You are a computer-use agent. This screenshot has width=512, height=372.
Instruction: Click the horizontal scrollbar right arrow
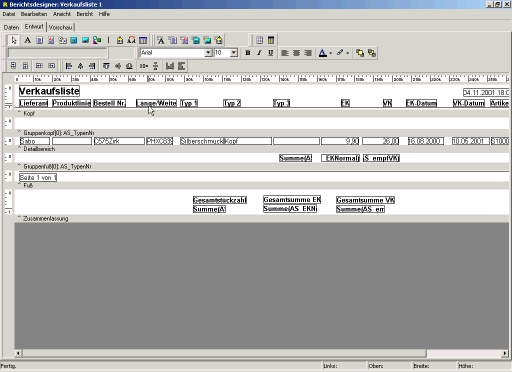pos(505,353)
